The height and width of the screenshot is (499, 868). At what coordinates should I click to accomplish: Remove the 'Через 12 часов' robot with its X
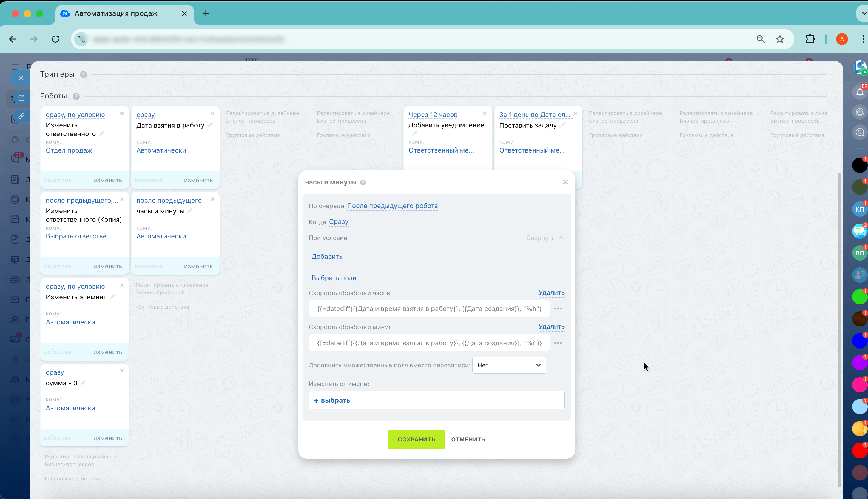click(x=484, y=113)
